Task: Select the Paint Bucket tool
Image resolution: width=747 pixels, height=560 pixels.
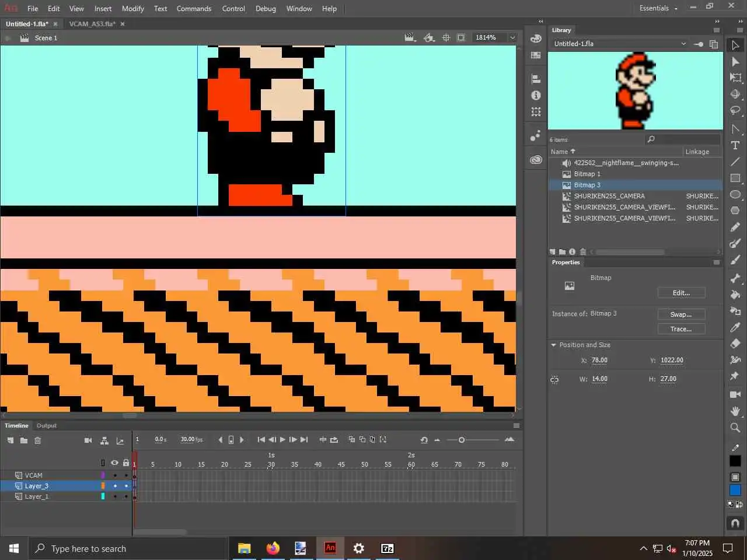Action: click(735, 295)
